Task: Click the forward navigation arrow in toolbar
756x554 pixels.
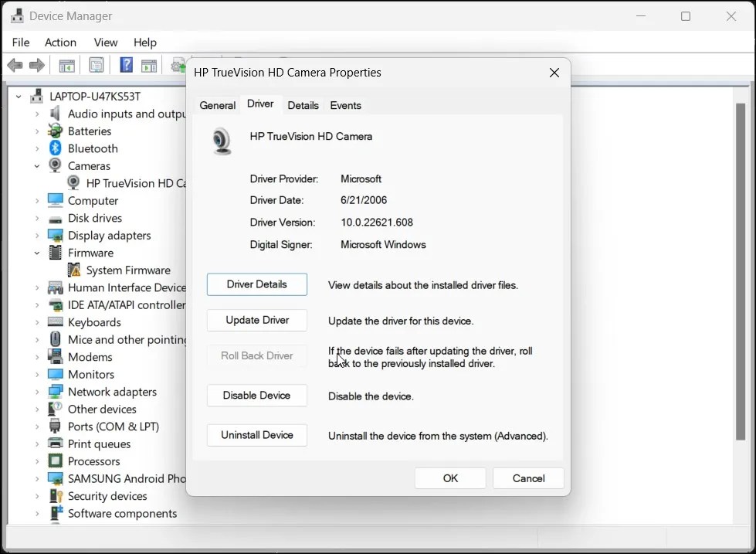Action: point(36,66)
